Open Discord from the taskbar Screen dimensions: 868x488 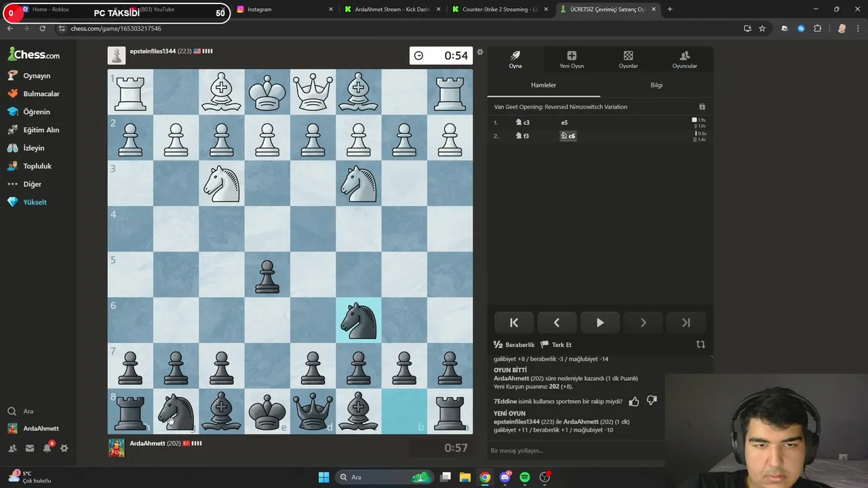click(505, 477)
